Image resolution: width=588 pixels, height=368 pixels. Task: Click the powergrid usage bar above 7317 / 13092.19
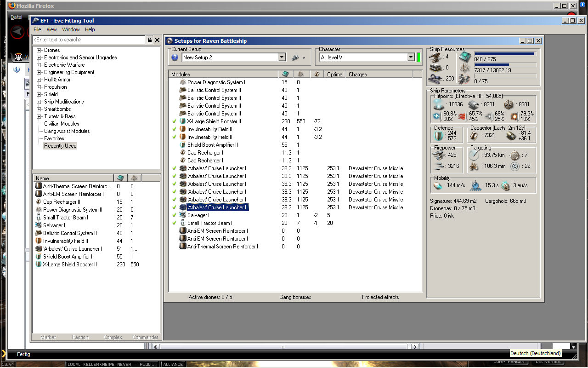[x=505, y=65]
